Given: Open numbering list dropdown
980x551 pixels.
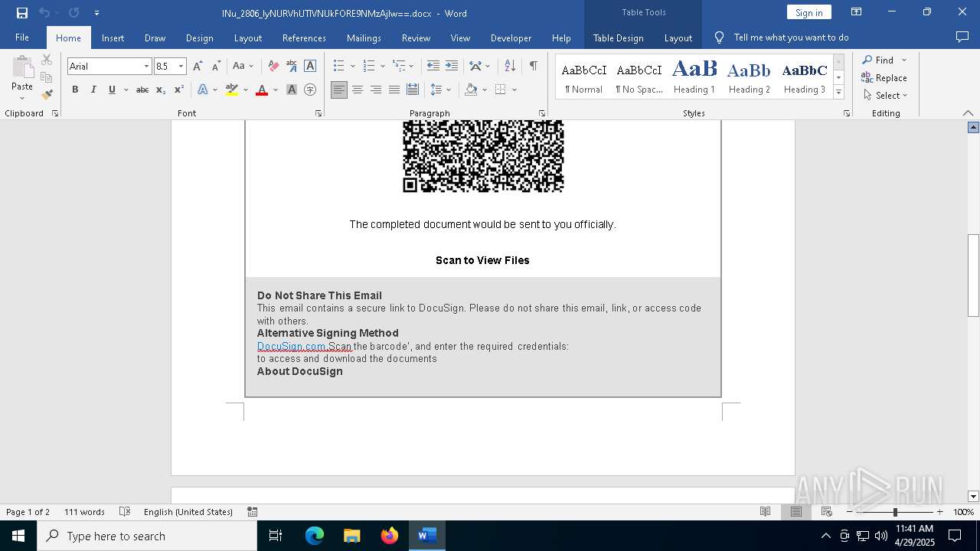Looking at the screenshot, I should pyautogui.click(x=383, y=67).
